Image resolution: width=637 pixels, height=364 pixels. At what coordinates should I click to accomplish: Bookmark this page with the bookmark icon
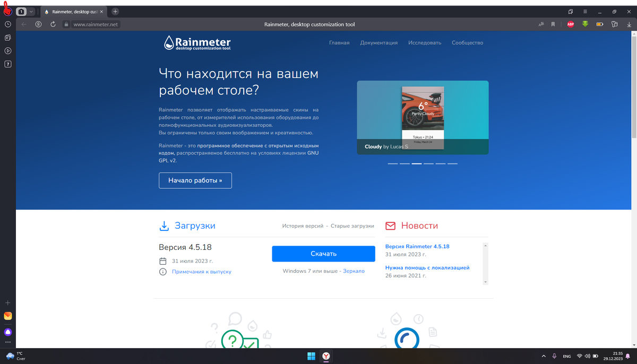553,24
